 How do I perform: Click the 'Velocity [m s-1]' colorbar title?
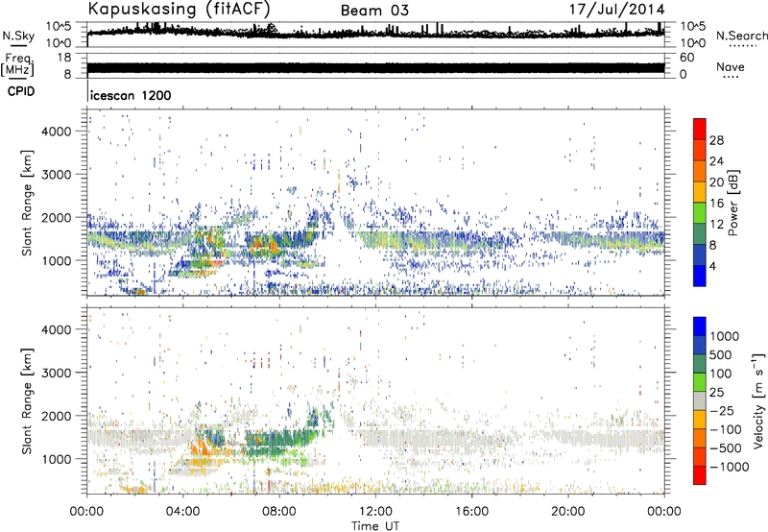pos(758,400)
